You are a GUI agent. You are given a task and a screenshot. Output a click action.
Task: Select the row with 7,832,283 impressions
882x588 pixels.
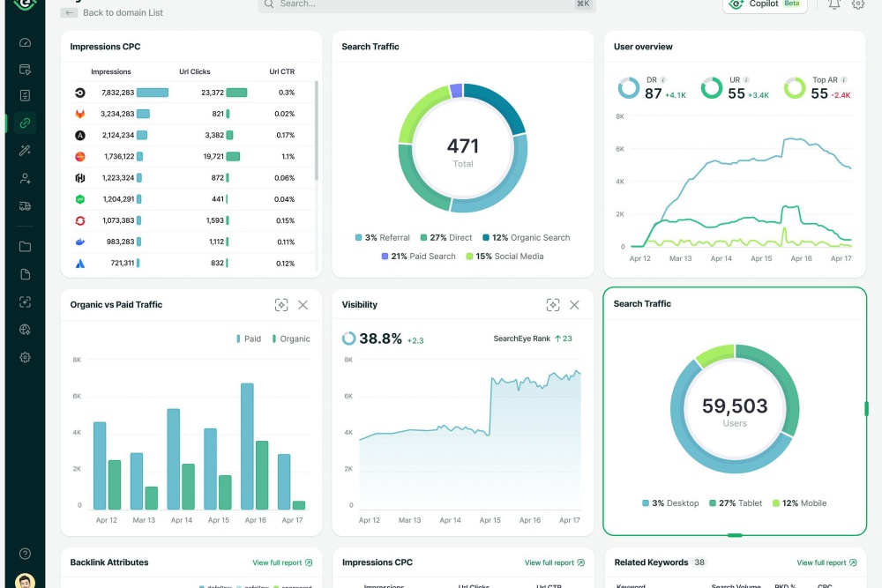coord(192,93)
